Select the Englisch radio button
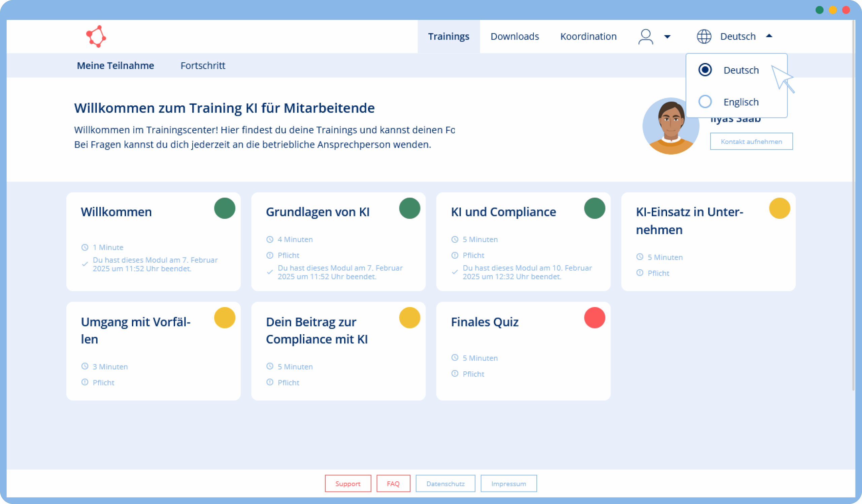862x504 pixels. pyautogui.click(x=705, y=102)
